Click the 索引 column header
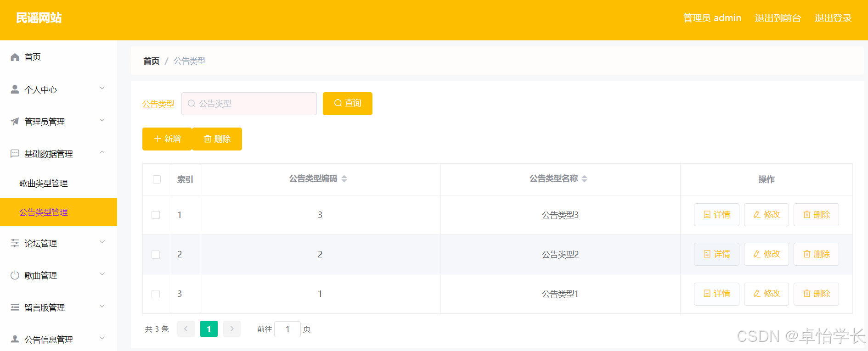The height and width of the screenshot is (351, 868). 185,179
